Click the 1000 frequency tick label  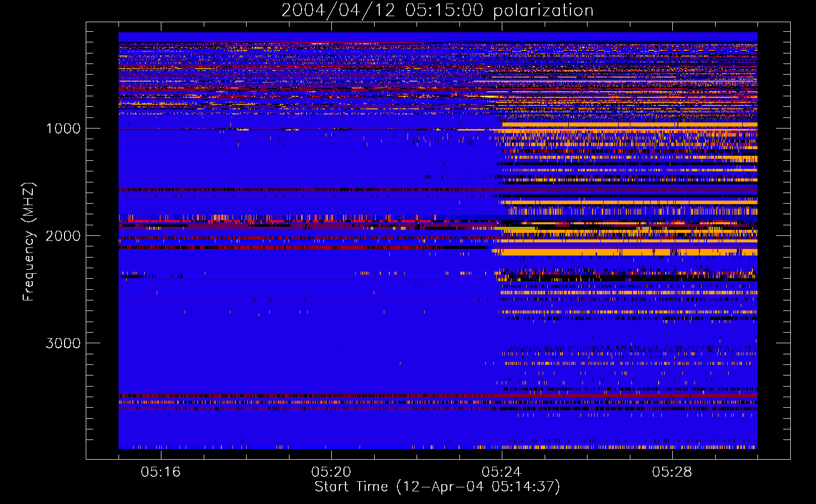pos(63,128)
